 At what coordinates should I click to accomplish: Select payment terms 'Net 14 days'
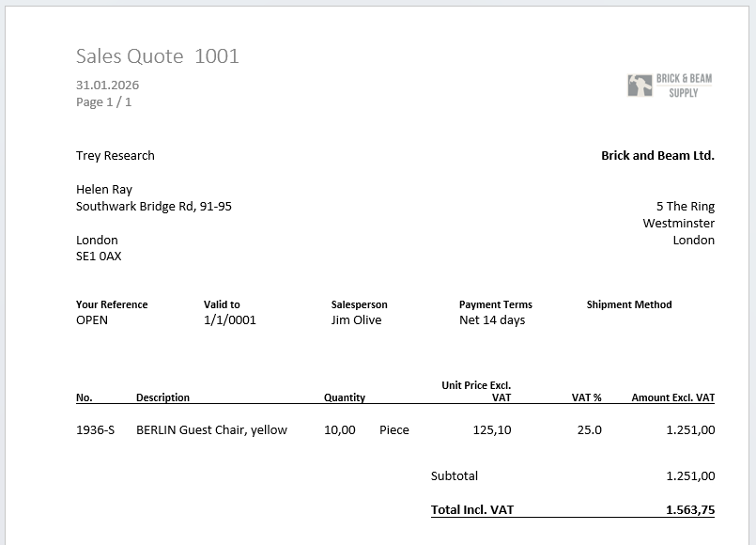coord(492,320)
